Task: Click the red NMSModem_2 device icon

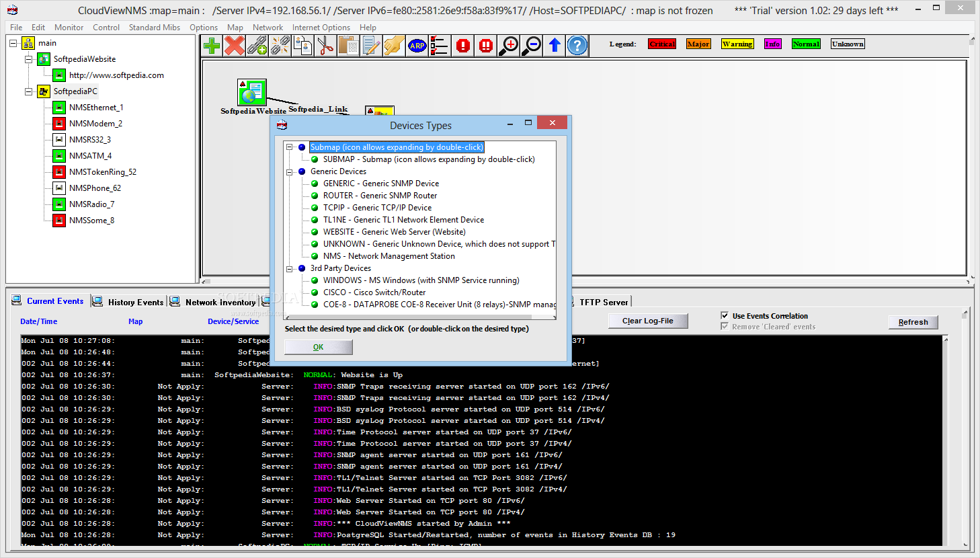Action: tap(59, 124)
